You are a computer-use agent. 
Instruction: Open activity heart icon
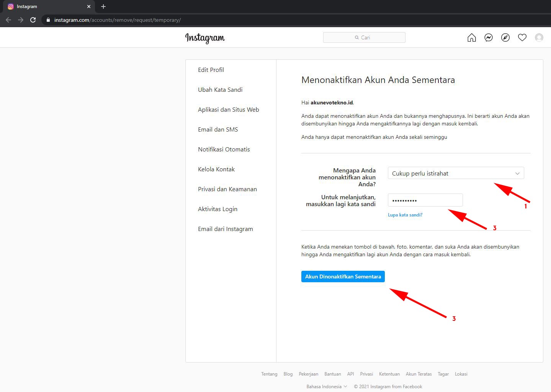pos(522,37)
